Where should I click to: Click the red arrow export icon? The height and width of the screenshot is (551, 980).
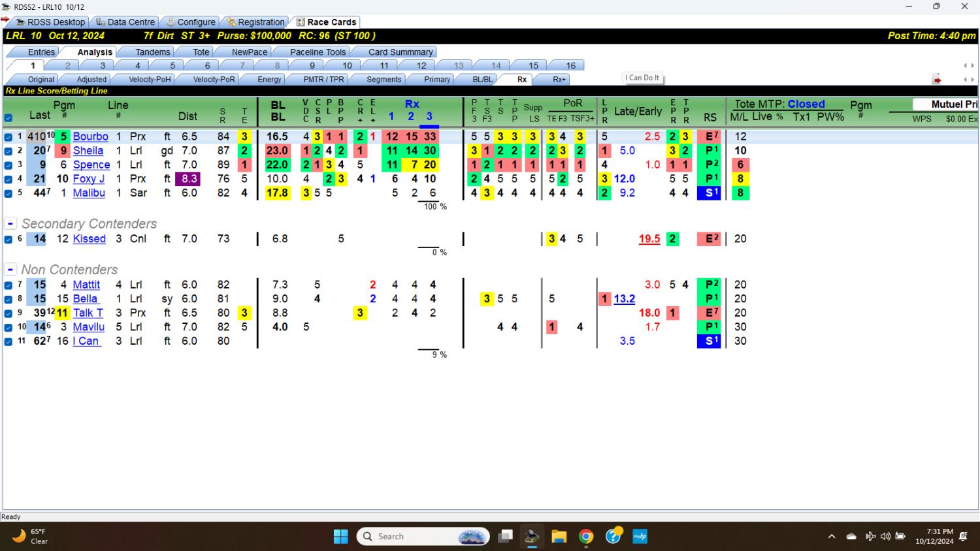click(x=937, y=80)
